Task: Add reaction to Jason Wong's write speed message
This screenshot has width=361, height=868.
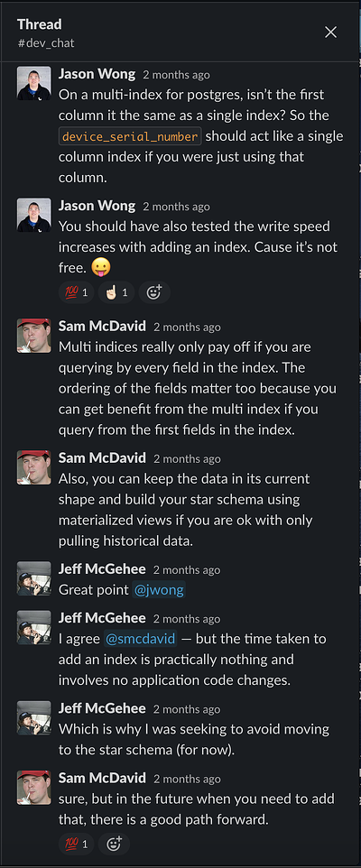Action: pos(154,292)
